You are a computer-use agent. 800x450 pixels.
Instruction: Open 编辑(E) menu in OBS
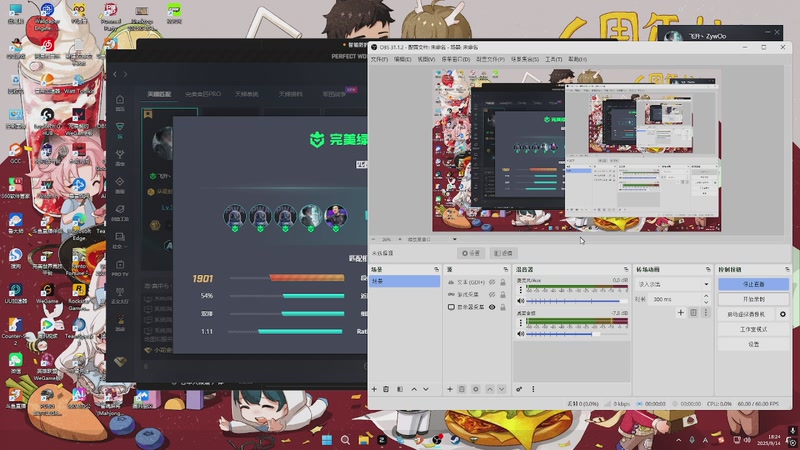[403, 60]
